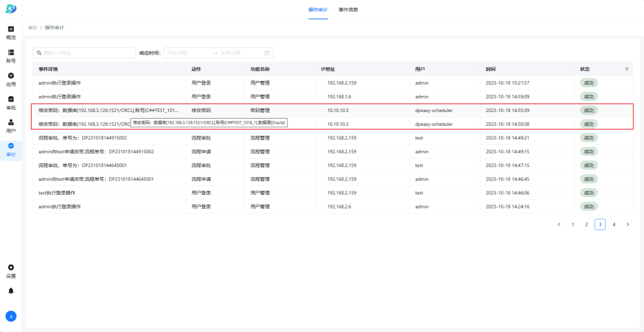
Task: Focus the IP address search field
Action: pyautogui.click(x=84, y=53)
